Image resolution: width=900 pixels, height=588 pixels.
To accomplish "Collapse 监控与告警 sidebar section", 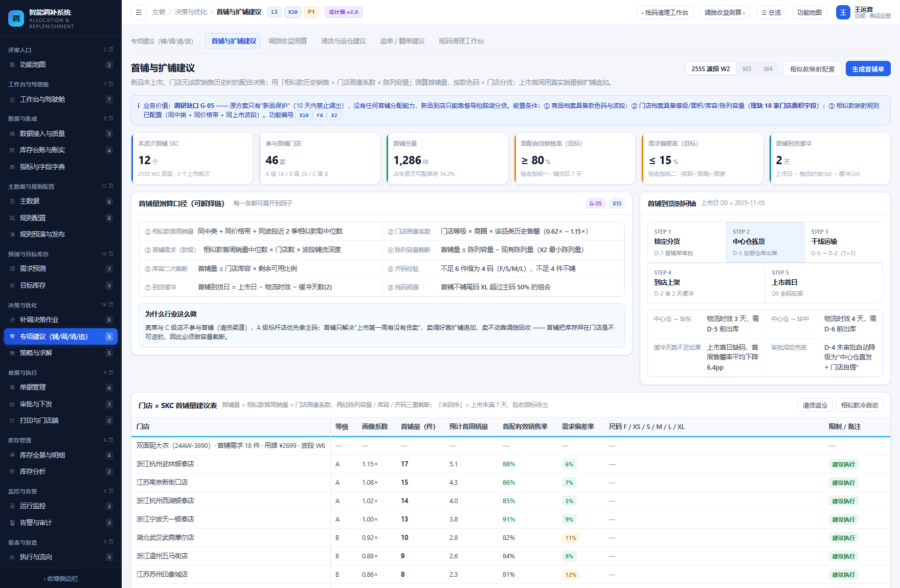I will click(x=61, y=491).
